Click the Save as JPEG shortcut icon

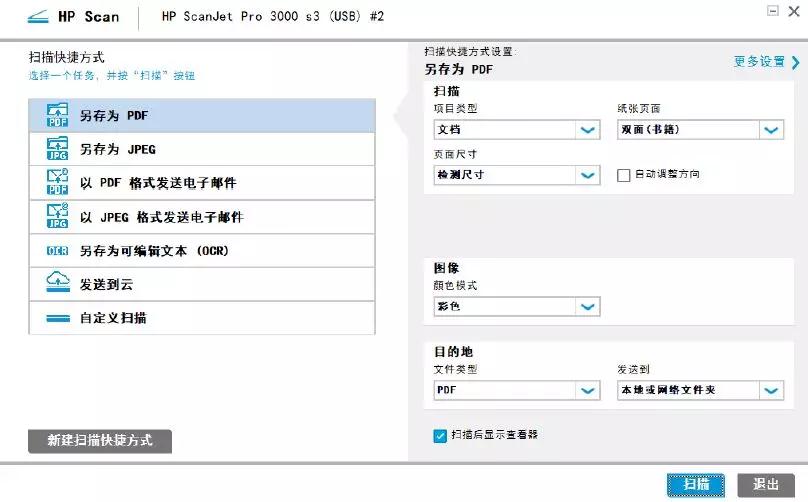(x=57, y=148)
